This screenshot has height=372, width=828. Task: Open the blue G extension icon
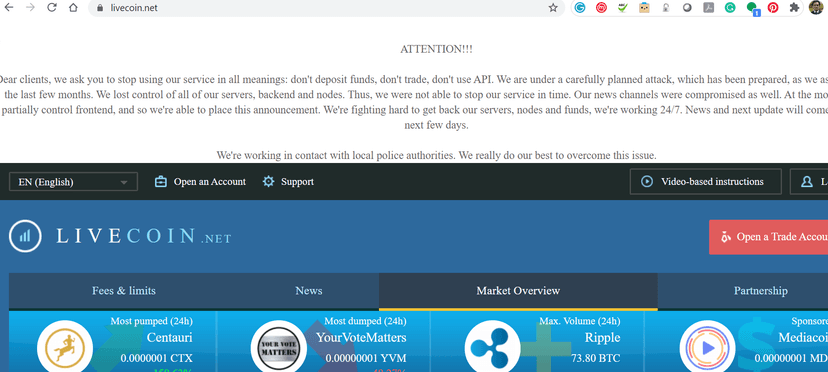tap(580, 8)
